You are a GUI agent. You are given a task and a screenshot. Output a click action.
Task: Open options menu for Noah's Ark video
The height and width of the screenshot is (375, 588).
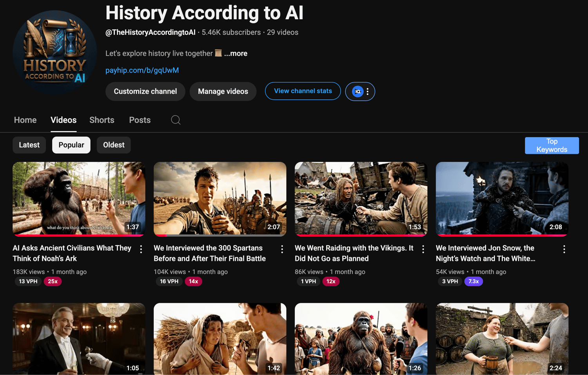pyautogui.click(x=141, y=249)
